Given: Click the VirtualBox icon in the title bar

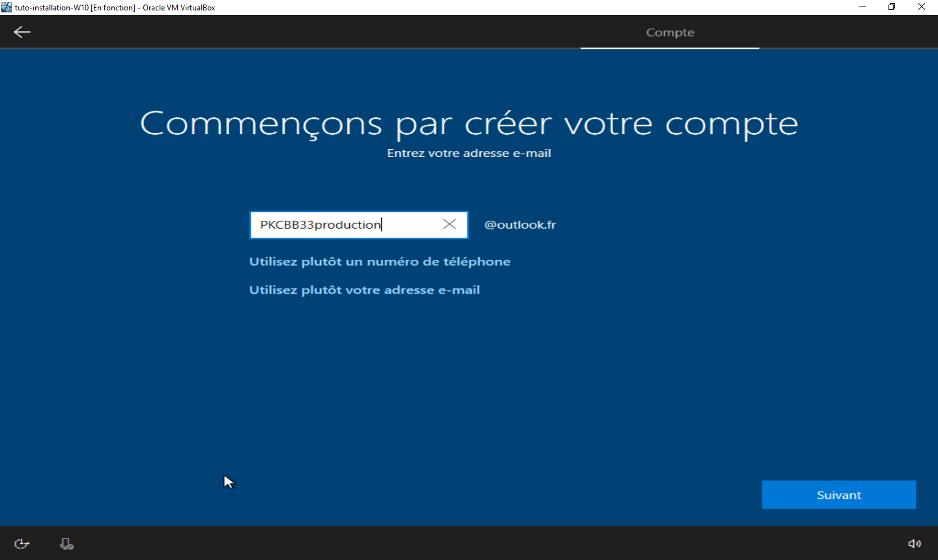Looking at the screenshot, I should click(x=7, y=7).
